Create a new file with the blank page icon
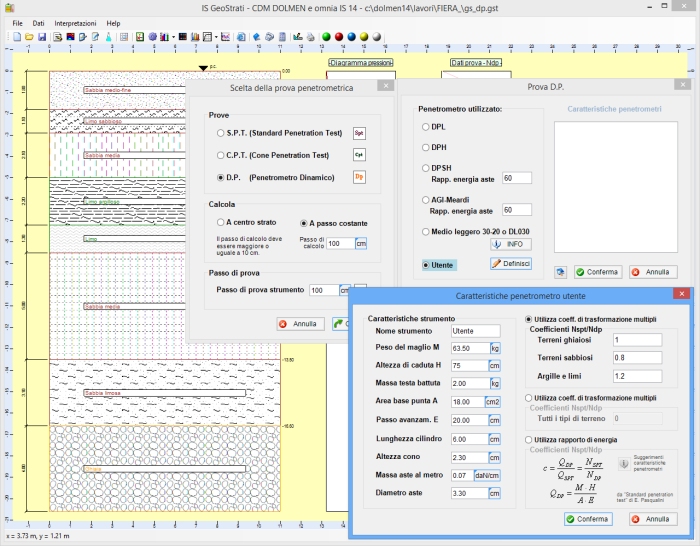This screenshot has width=700, height=546. pos(17,37)
